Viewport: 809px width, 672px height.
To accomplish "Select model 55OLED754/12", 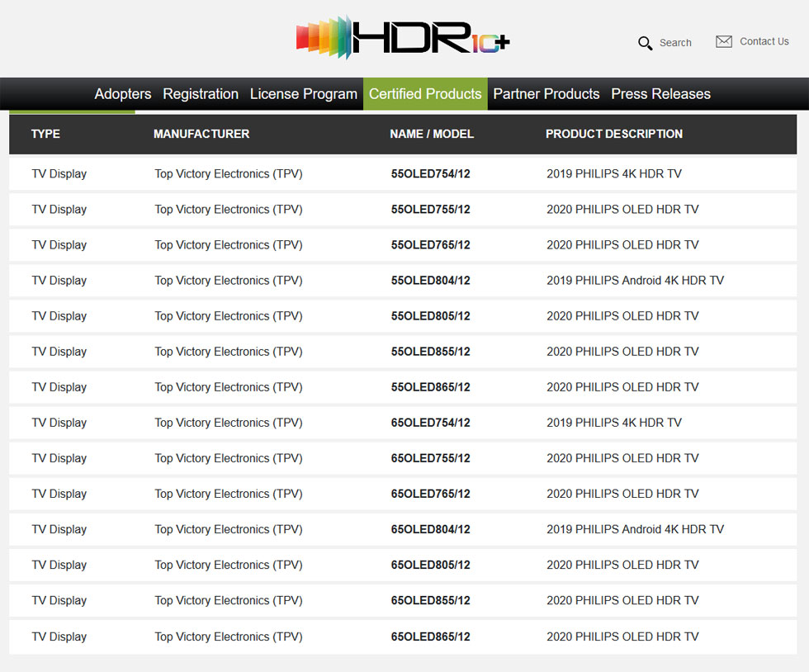I will (430, 174).
